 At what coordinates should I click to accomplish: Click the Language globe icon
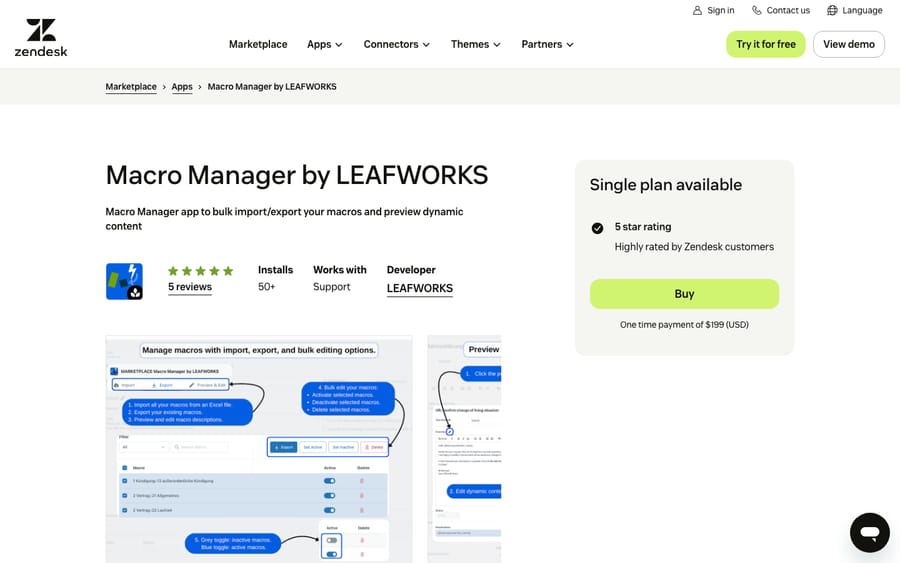click(832, 10)
